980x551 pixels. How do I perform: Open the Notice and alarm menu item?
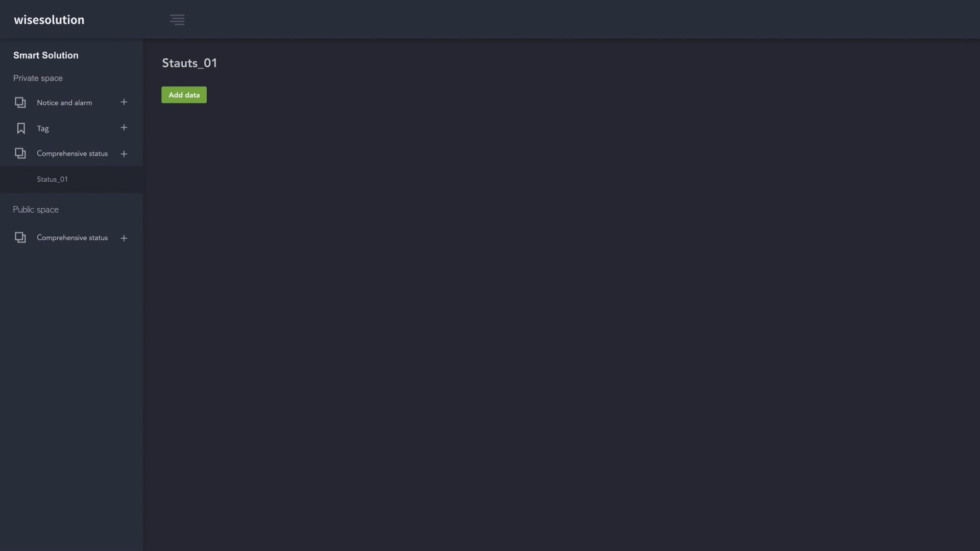coord(64,103)
